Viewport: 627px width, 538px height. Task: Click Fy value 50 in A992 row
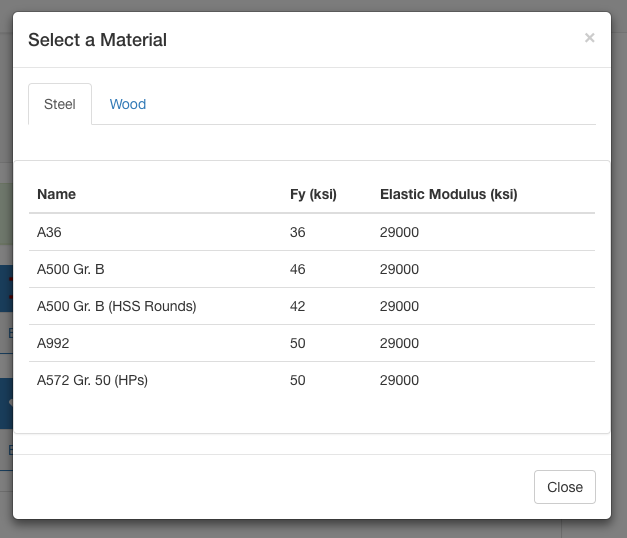pos(298,343)
